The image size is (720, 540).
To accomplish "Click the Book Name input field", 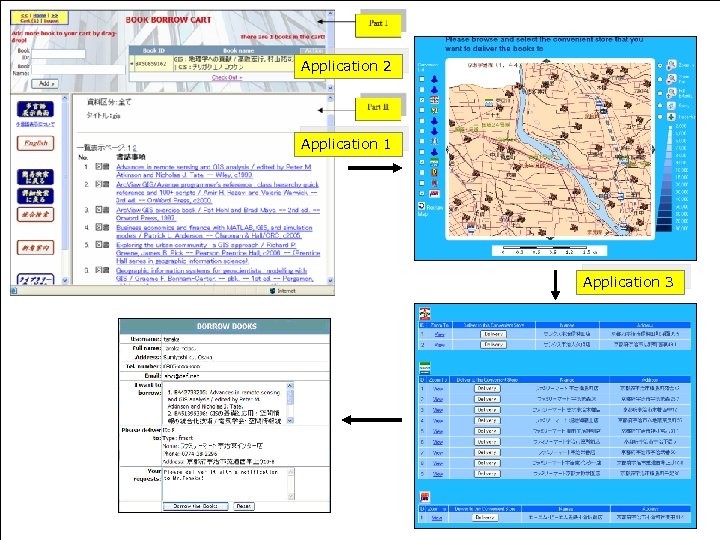I will coord(78,69).
